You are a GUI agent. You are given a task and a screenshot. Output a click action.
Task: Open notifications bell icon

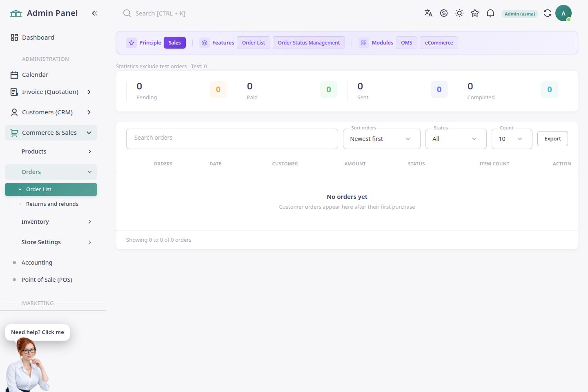[490, 13]
